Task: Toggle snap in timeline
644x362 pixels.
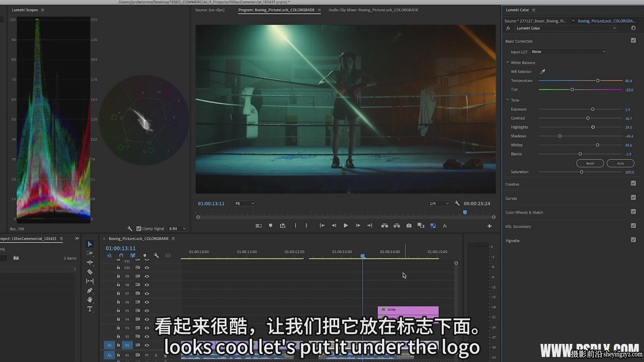Action: [121, 255]
